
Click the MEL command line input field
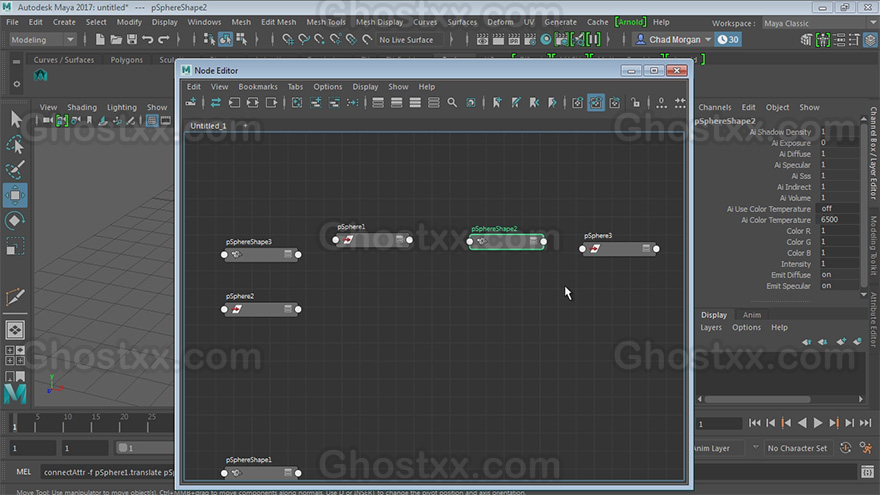[108, 472]
